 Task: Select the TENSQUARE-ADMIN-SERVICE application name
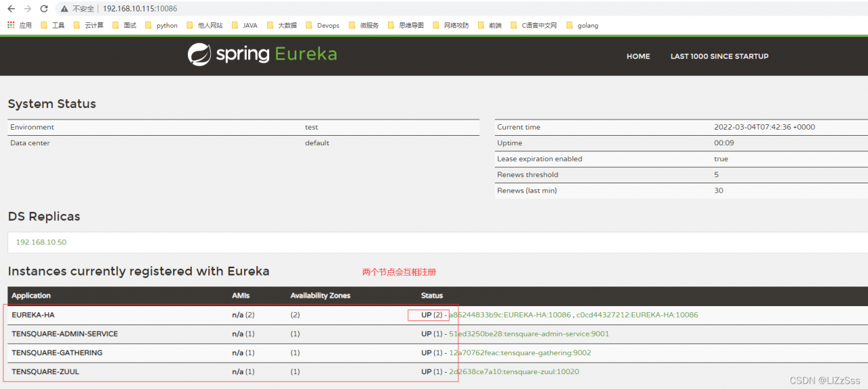tap(64, 334)
